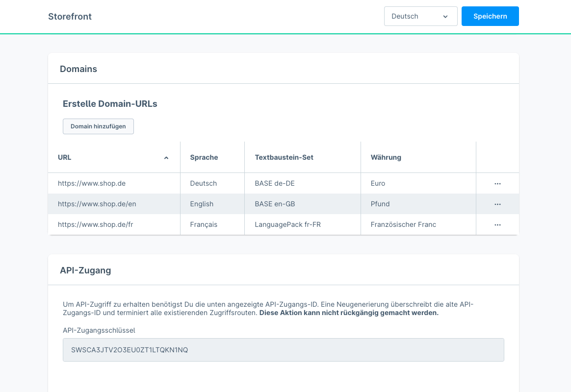Expand the Deutsch language dropdown
Image resolution: width=571 pixels, height=392 pixels.
[x=420, y=16]
